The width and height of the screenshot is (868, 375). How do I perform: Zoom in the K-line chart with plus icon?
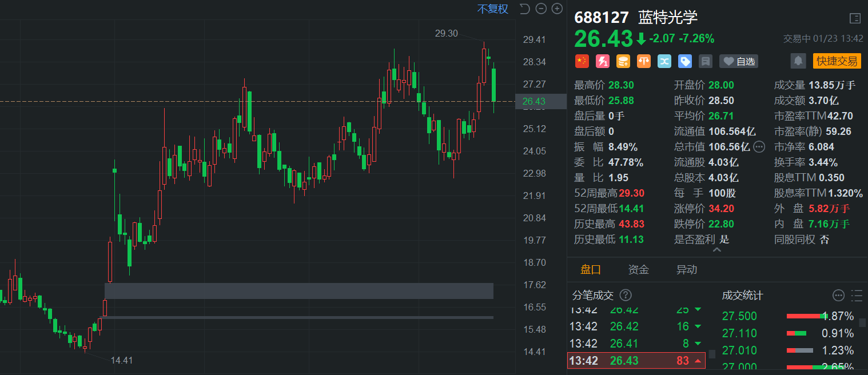tap(557, 9)
